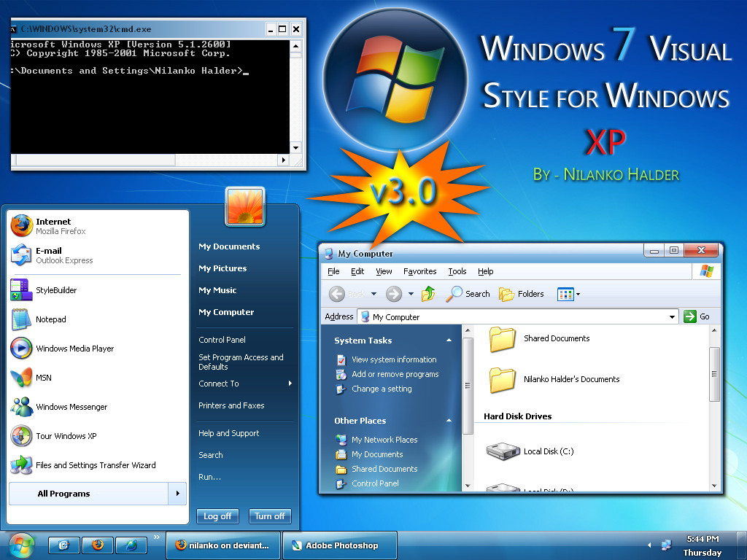Viewport: 747px width, 560px height.
Task: Click the Turn off button
Action: coord(270,516)
